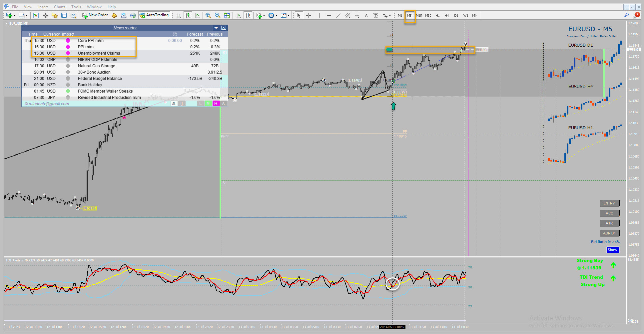Open the search magnifier at top right
Image resolution: width=644 pixels, height=334 pixels.
tap(627, 15)
